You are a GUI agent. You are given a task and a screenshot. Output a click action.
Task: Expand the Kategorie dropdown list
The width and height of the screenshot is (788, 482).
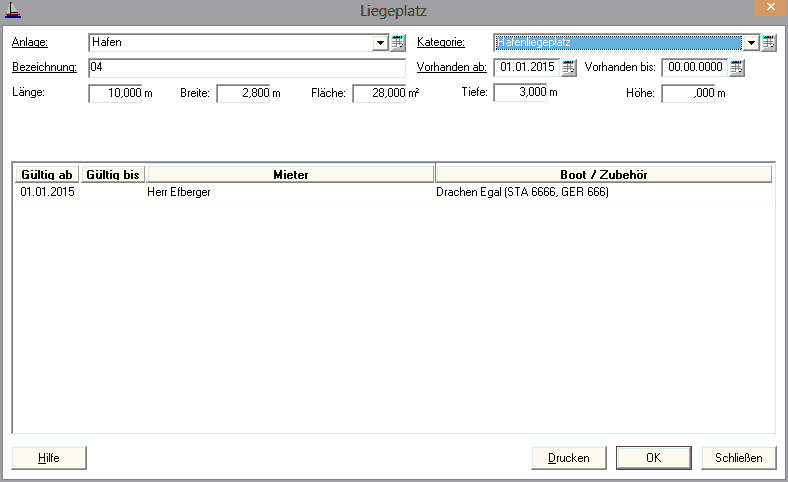pyautogui.click(x=751, y=43)
